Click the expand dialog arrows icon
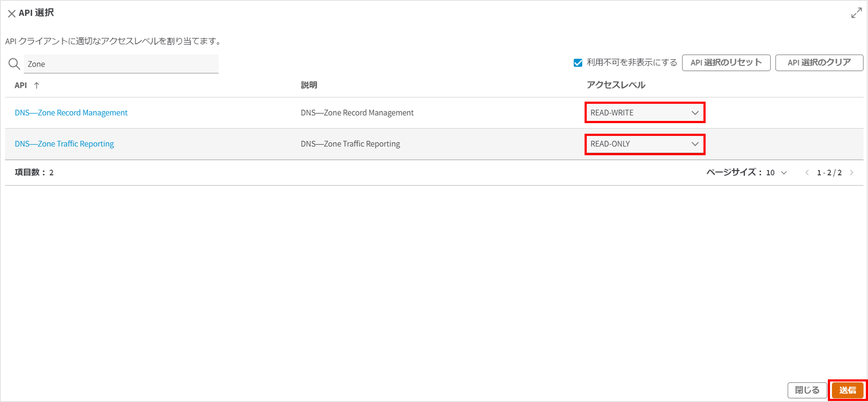 click(856, 13)
